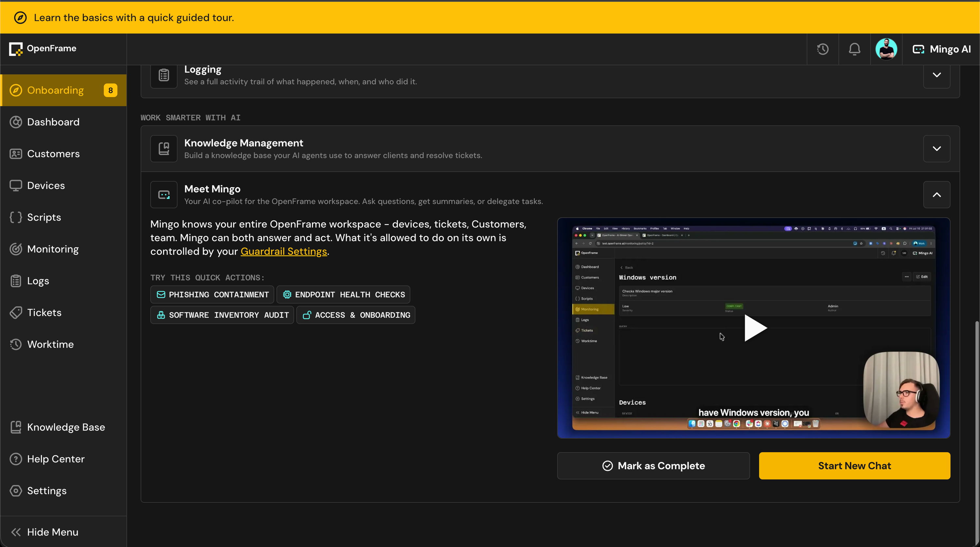Click the Meet Mingo heading text
Viewport: 980px width, 547px height.
pos(212,189)
